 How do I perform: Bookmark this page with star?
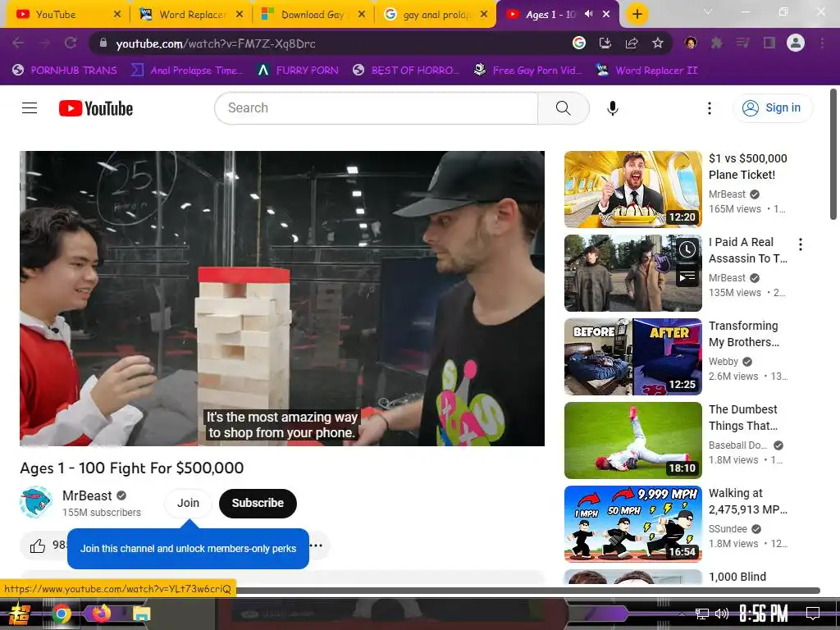[658, 43]
